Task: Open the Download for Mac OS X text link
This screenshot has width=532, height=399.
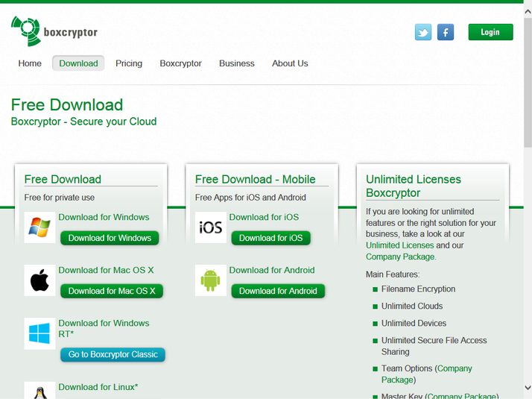Action: (x=106, y=270)
